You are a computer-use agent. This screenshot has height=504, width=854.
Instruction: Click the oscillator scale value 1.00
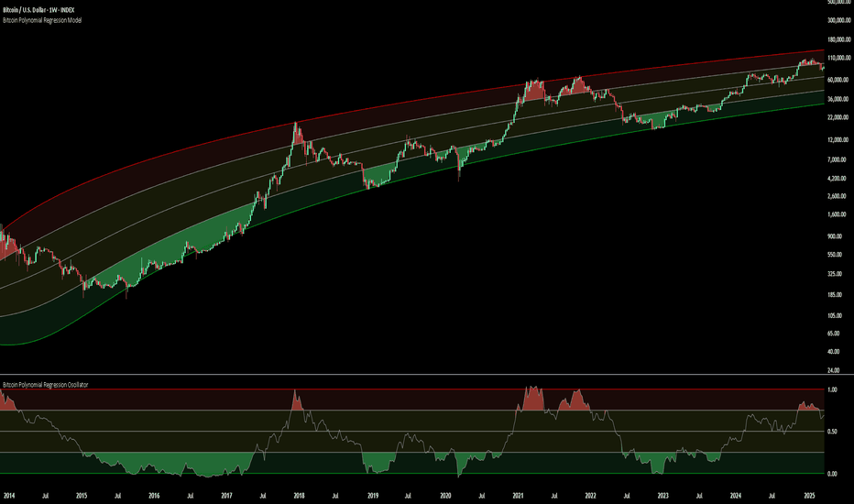click(832, 390)
